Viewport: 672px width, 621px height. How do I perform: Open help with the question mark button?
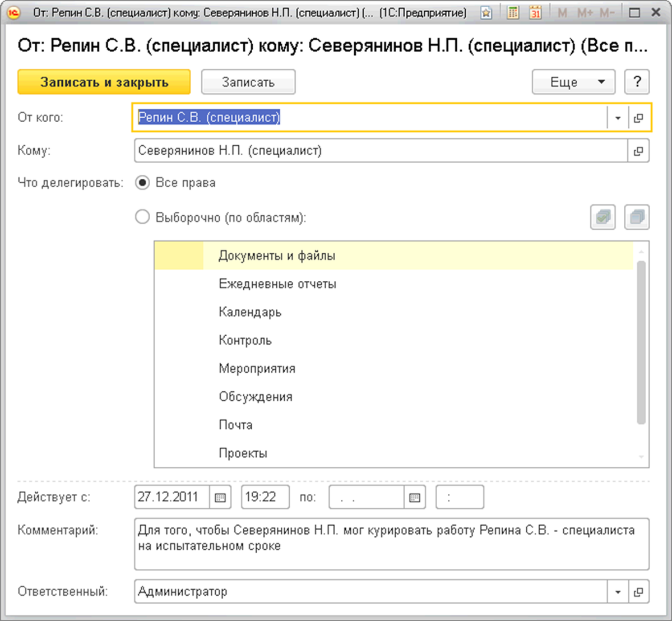click(637, 81)
